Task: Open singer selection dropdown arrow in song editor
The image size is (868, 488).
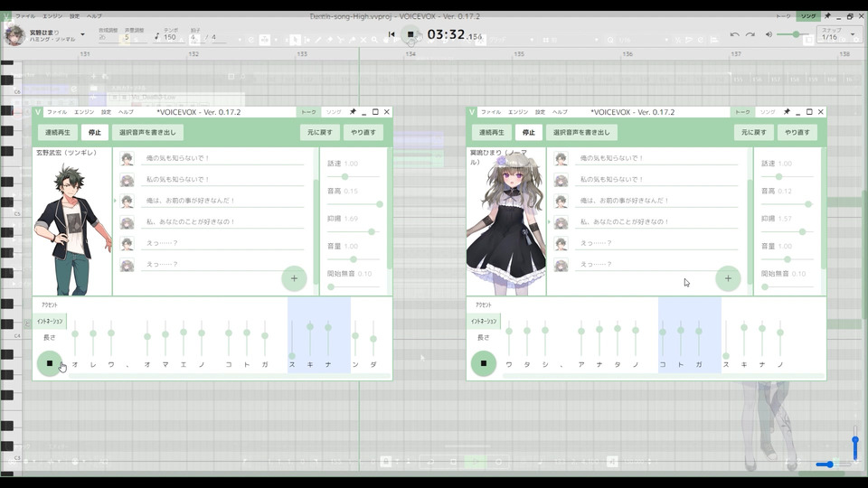Action: 82,34
